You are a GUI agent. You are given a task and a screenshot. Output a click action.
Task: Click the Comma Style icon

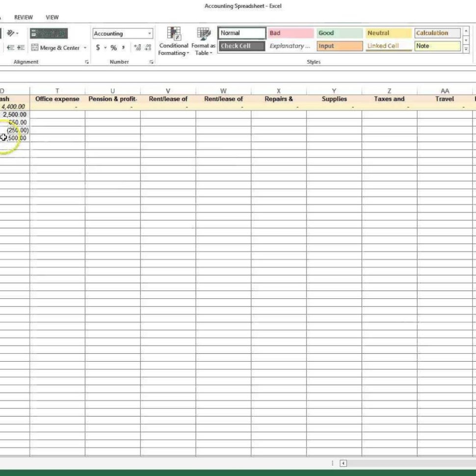(123, 48)
